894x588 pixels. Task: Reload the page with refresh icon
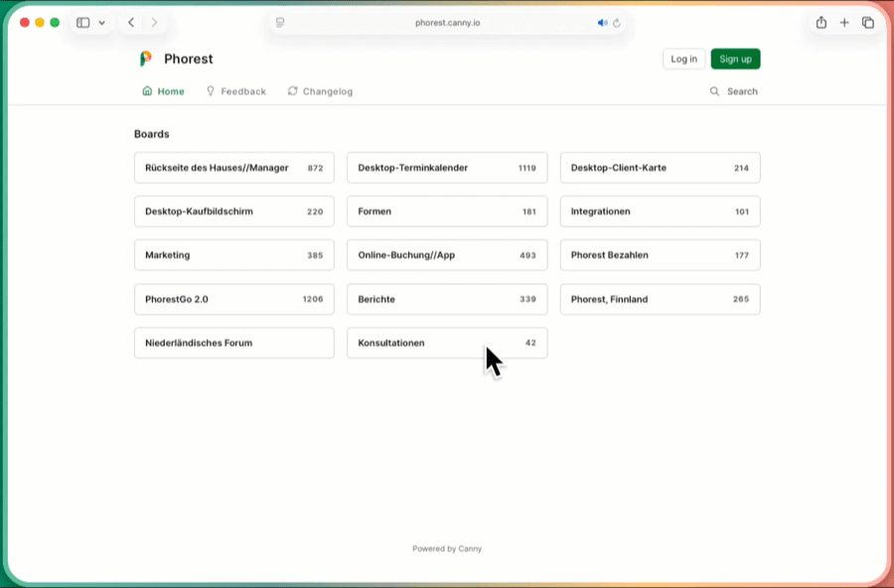click(617, 23)
